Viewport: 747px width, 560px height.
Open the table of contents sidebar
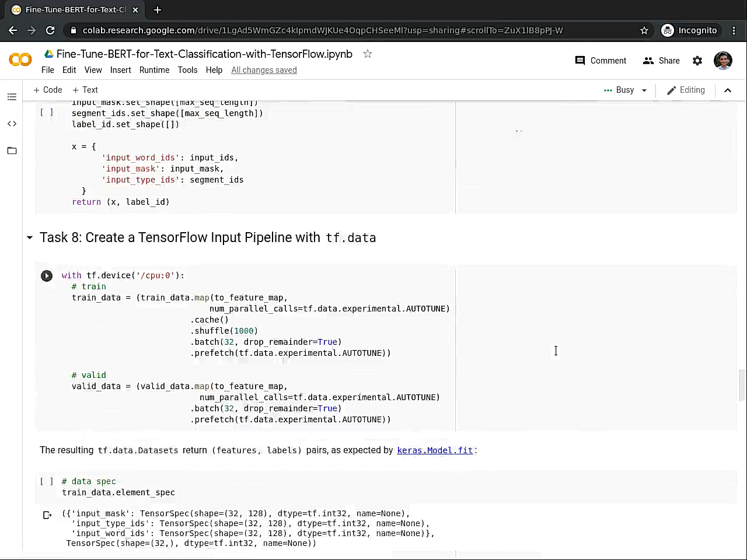12,97
